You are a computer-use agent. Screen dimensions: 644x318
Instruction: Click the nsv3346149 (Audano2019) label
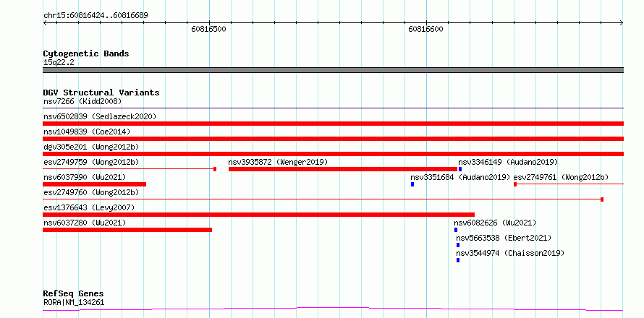[508, 162]
